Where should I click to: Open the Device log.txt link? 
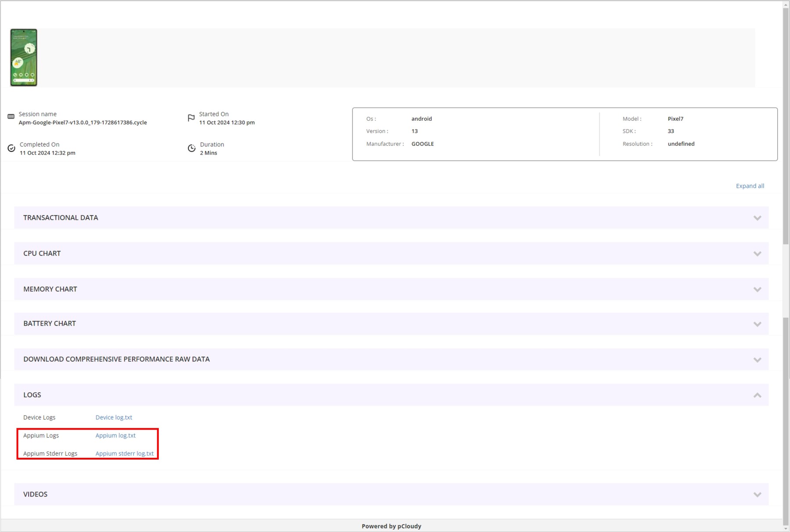point(114,417)
